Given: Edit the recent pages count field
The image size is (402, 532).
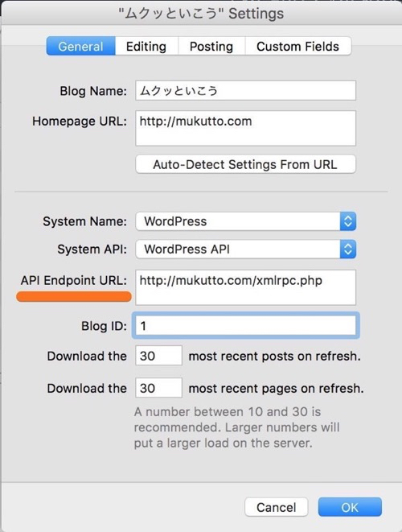Looking at the screenshot, I should (x=158, y=388).
